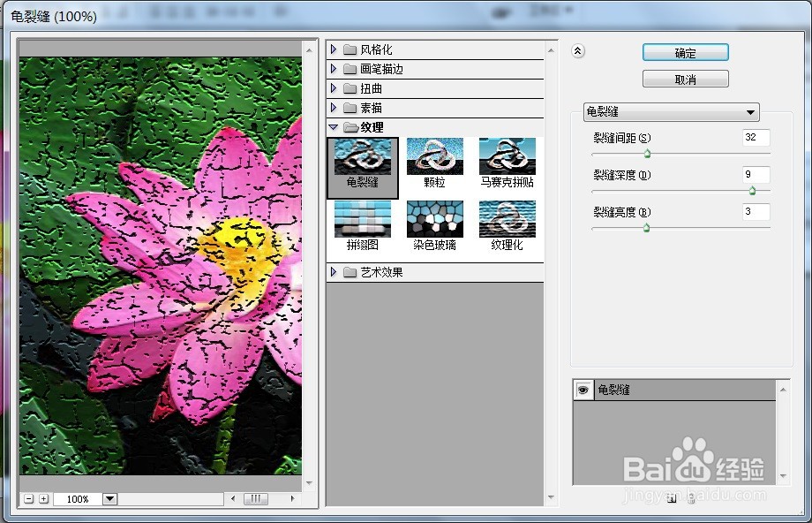Click filter list scrollbar up arrow
Viewport: 812px width, 523px height.
click(551, 50)
